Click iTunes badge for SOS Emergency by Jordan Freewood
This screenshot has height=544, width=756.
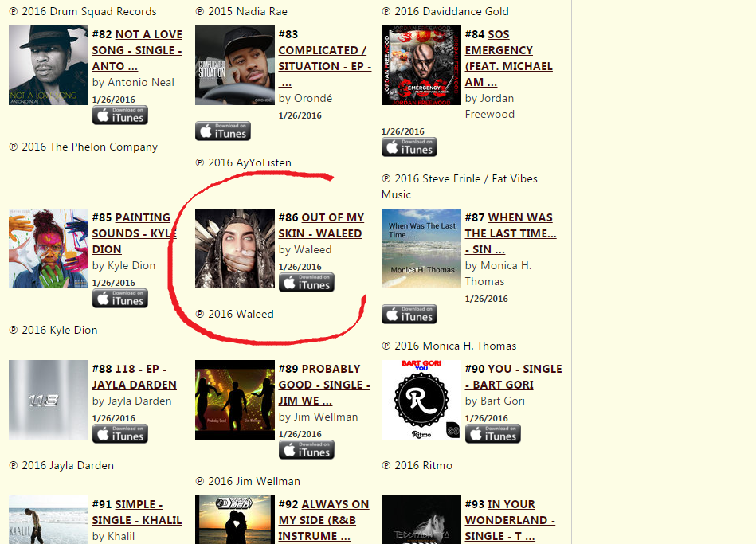coord(409,147)
